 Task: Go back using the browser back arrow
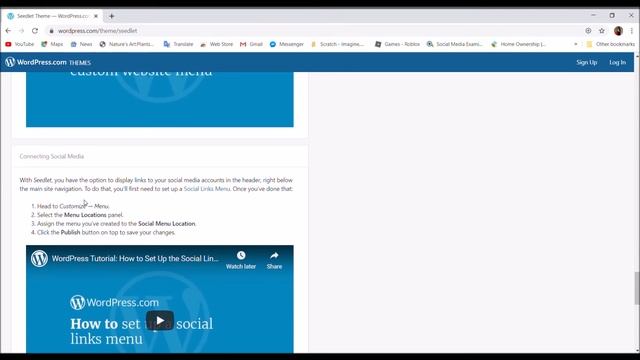(8, 31)
